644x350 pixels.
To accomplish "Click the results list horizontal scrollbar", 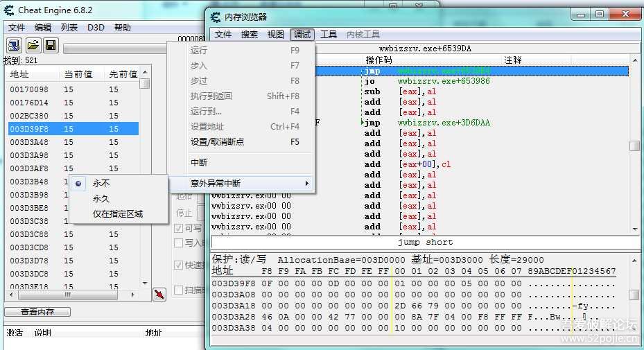I will (x=72, y=295).
